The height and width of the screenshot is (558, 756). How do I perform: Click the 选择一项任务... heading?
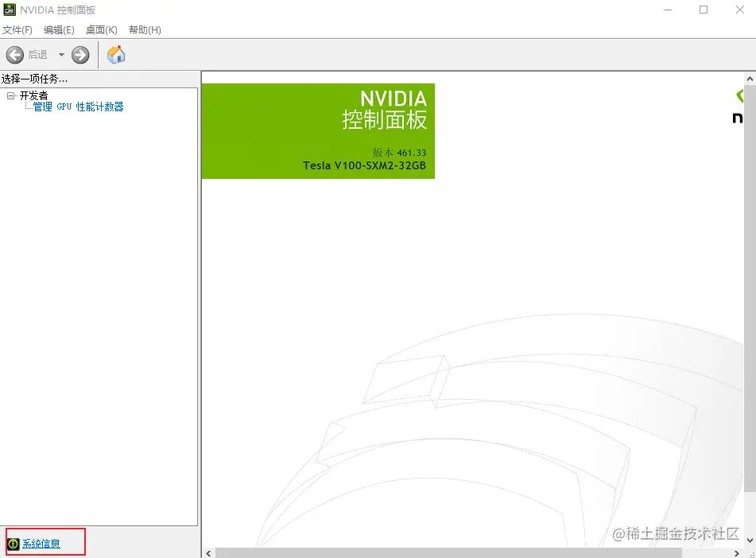click(x=34, y=79)
